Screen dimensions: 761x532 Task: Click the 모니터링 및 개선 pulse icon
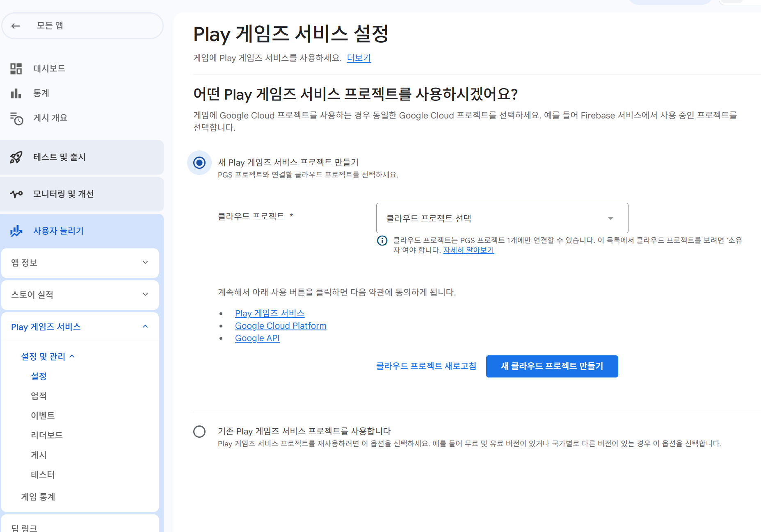tap(16, 194)
